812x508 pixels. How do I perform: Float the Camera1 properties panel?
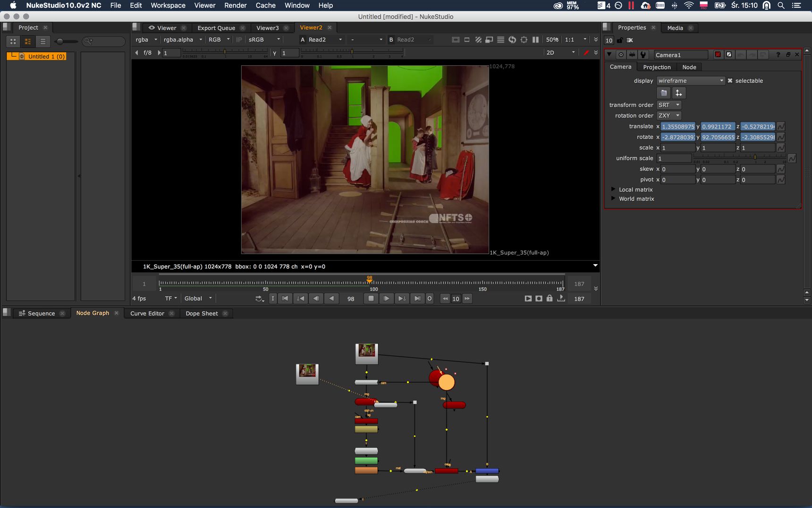coord(788,55)
